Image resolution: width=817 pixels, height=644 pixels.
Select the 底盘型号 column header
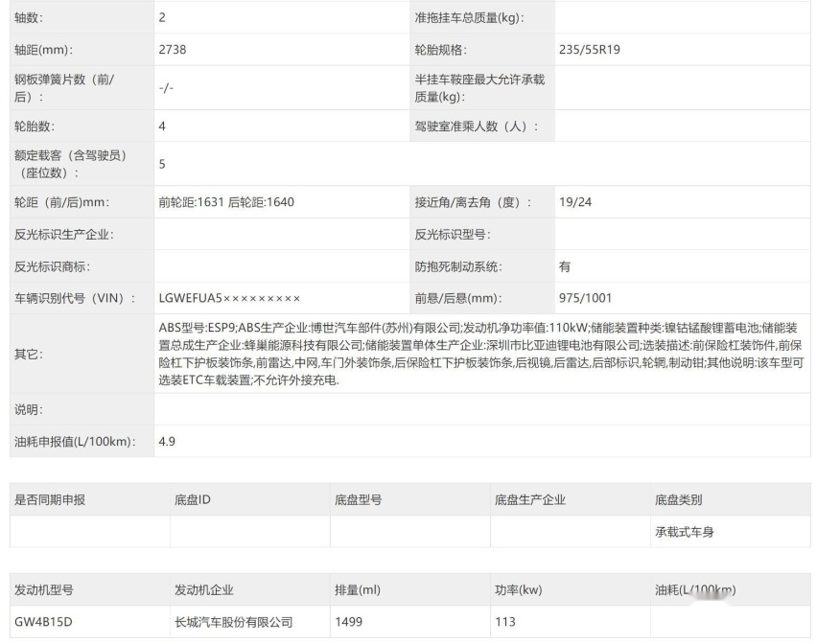pos(358,500)
